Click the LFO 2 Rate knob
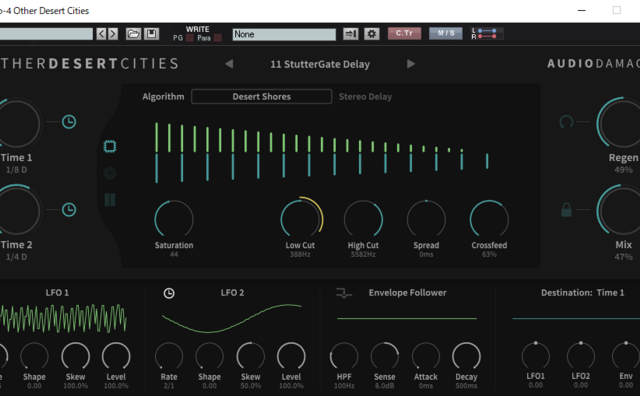 coord(169,356)
